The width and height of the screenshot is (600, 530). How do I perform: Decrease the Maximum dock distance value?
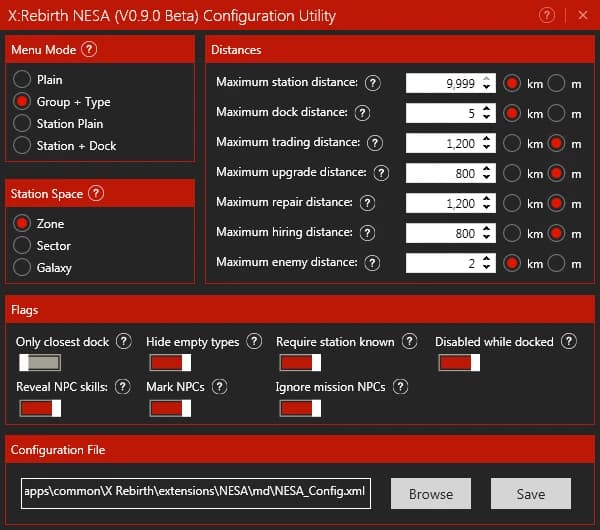(x=486, y=117)
